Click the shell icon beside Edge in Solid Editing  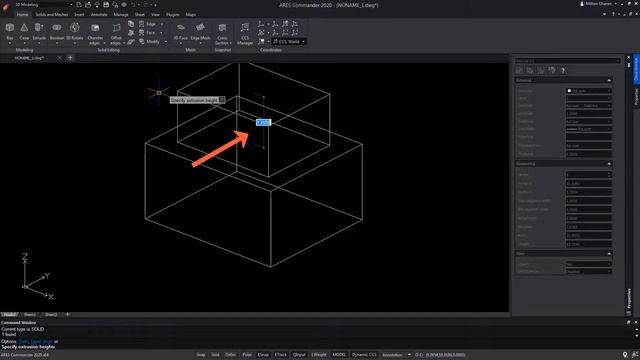tap(131, 24)
